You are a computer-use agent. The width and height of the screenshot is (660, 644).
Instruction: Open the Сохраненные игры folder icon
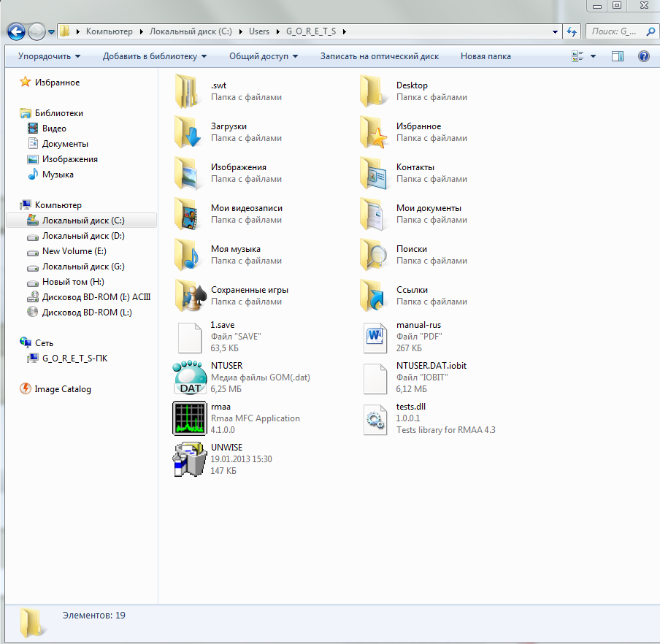coord(189,296)
